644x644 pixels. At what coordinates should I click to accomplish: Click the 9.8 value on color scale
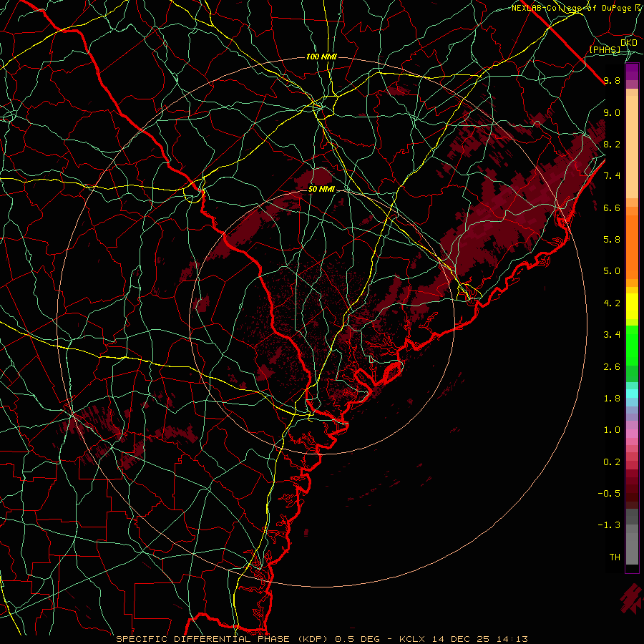coord(612,80)
